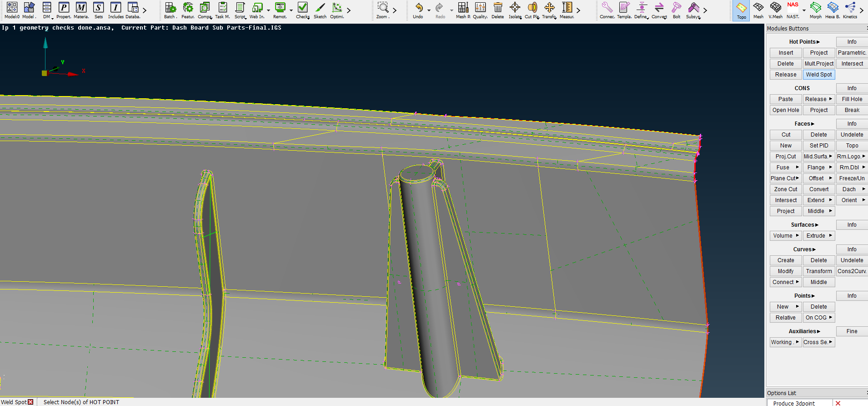Screen dimensions: 868x406
Task: Open the Sets list icon
Action: (99, 10)
